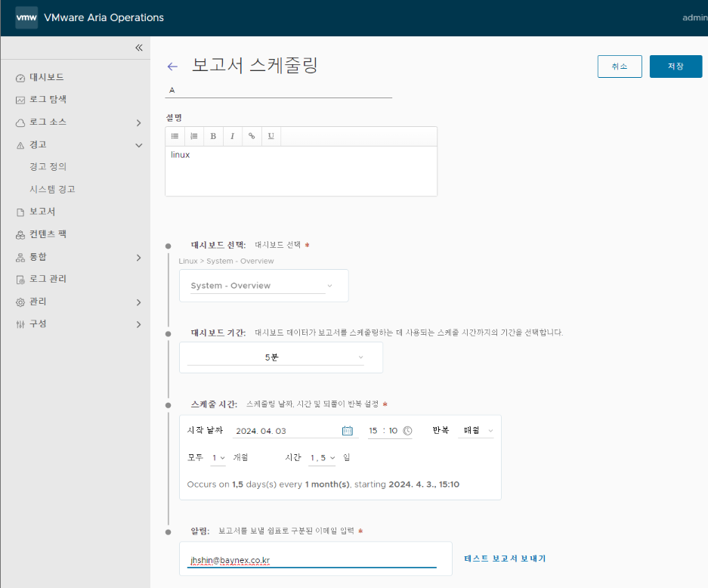
Task: Click the VMware Aria Operations title
Action: 104,17
